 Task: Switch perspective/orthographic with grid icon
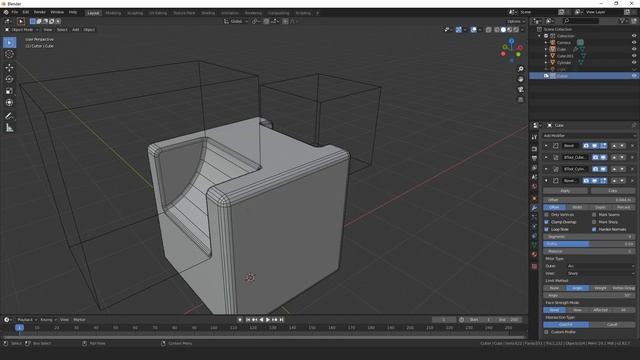pyautogui.click(x=520, y=100)
